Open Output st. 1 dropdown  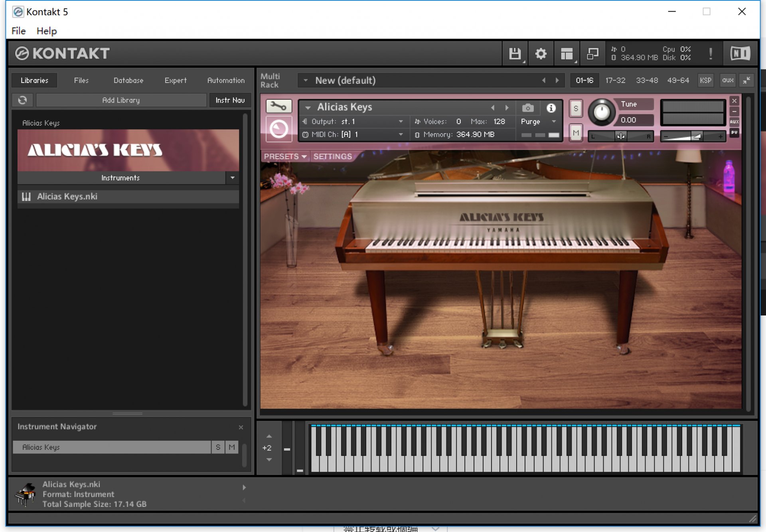[x=401, y=121]
